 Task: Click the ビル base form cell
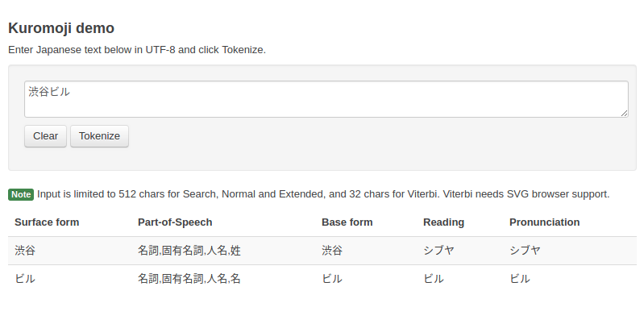coord(332,279)
